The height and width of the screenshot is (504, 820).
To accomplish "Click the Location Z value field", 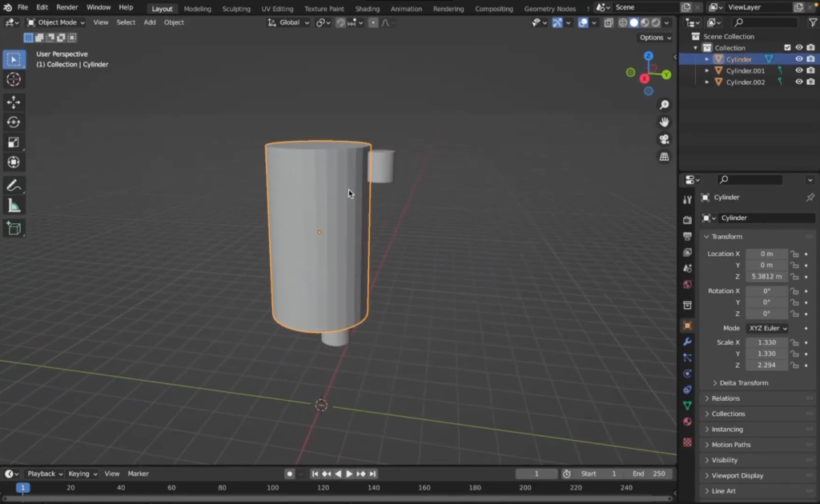I will [x=766, y=276].
